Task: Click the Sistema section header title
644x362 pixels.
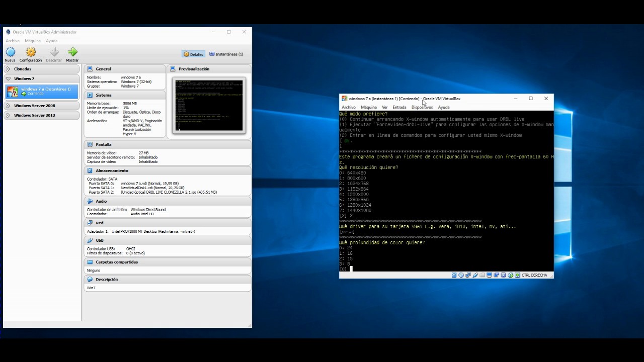Action: 104,95
